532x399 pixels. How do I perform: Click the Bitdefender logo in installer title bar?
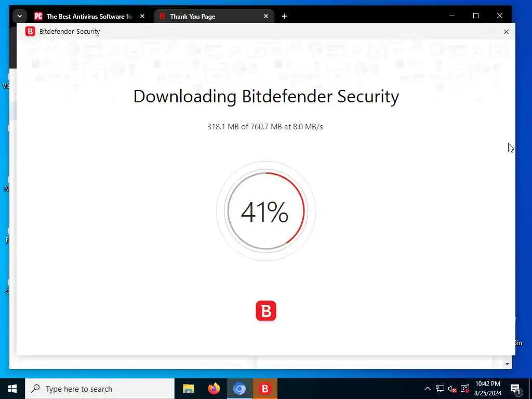30,32
